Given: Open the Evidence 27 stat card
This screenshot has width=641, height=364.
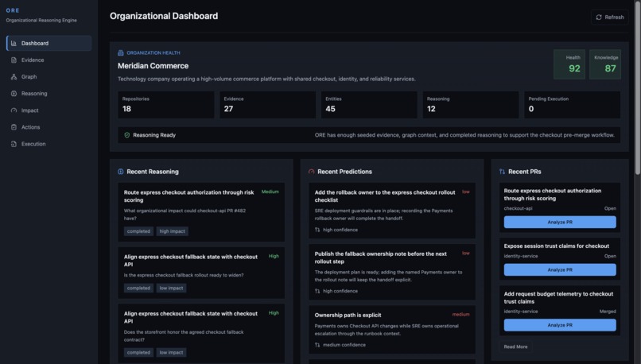Looking at the screenshot, I should click(x=267, y=105).
